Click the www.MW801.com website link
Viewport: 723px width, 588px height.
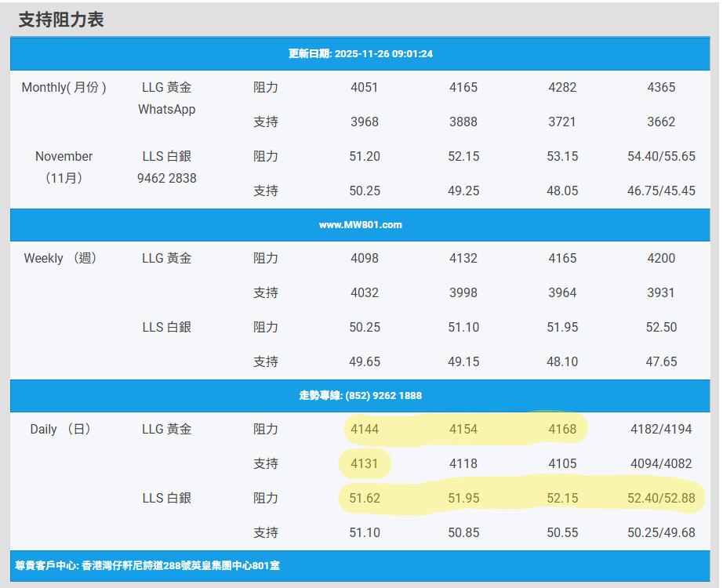(361, 225)
